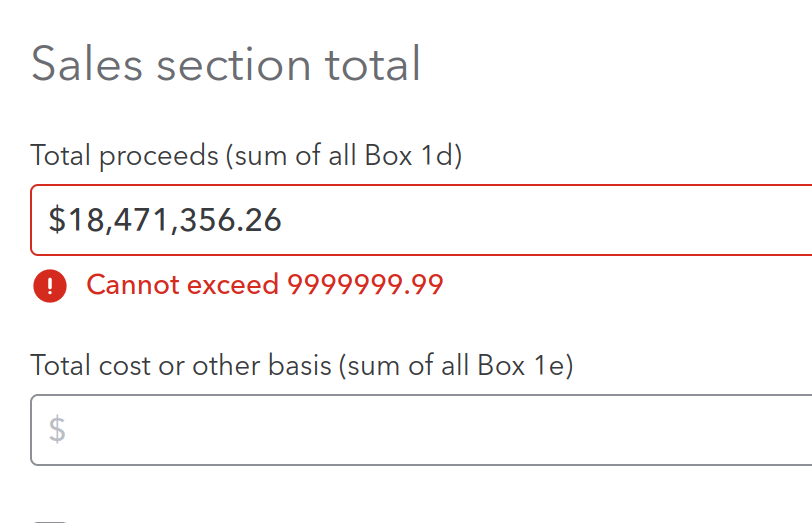Screen dimensions: 812x523
Task: Click the "Total cost or other basis" label
Action: (x=181, y=365)
